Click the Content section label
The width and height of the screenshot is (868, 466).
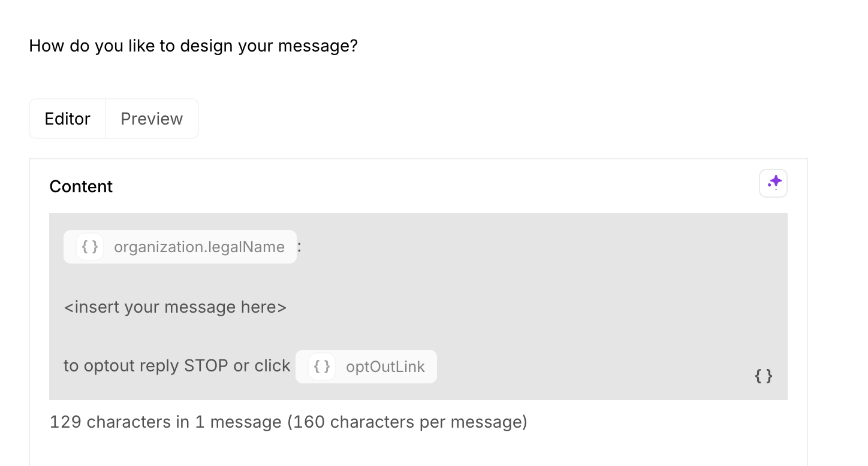click(x=81, y=186)
